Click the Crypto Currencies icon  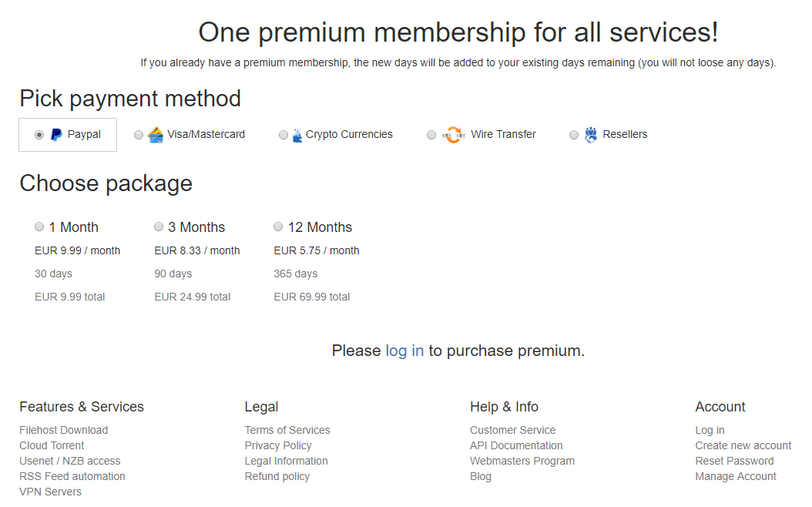297,136
